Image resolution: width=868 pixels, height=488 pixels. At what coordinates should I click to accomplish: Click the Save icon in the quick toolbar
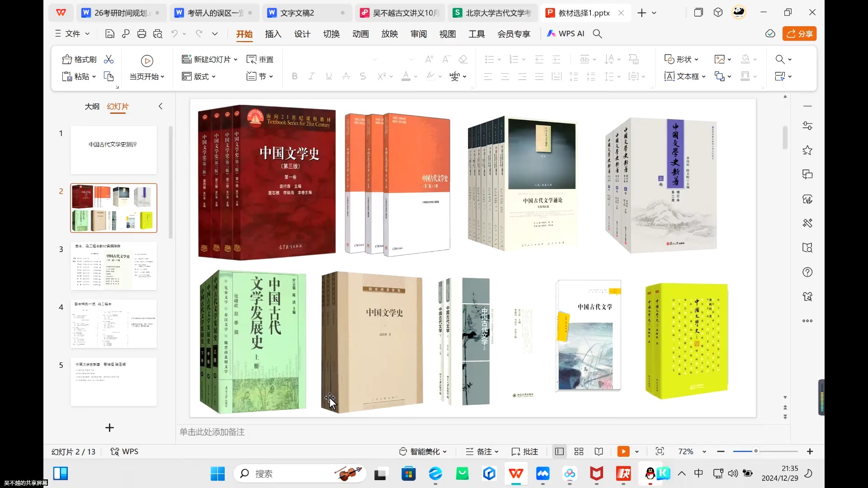coord(109,34)
